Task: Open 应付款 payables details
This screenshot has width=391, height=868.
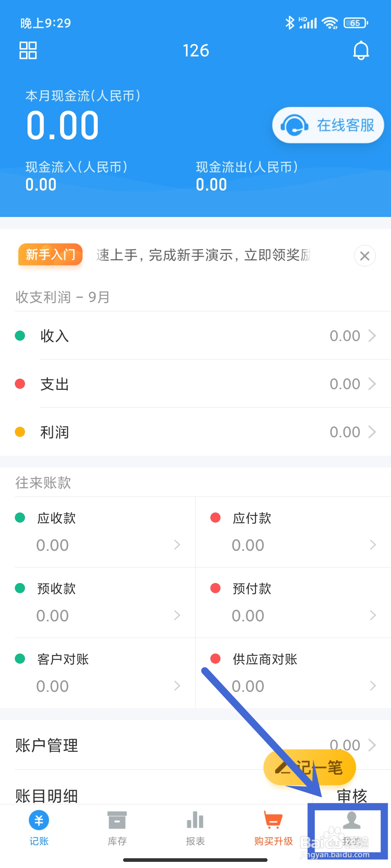Action: [293, 532]
